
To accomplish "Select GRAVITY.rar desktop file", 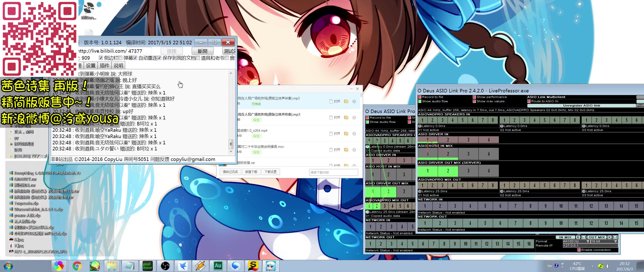I will 25,179.
